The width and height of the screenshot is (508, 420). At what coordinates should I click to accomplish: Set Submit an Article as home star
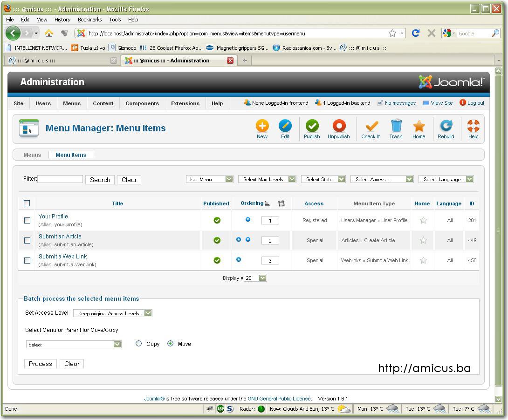(423, 240)
